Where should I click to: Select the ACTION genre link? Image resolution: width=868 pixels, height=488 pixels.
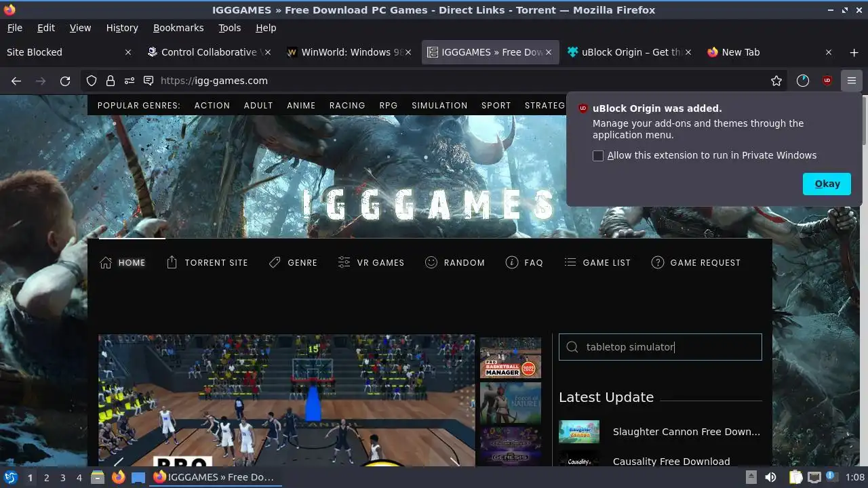point(212,106)
